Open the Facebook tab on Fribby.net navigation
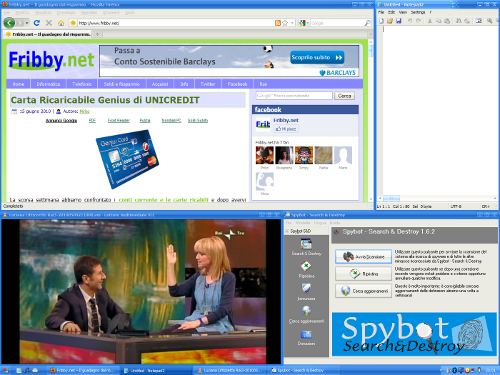 [237, 84]
